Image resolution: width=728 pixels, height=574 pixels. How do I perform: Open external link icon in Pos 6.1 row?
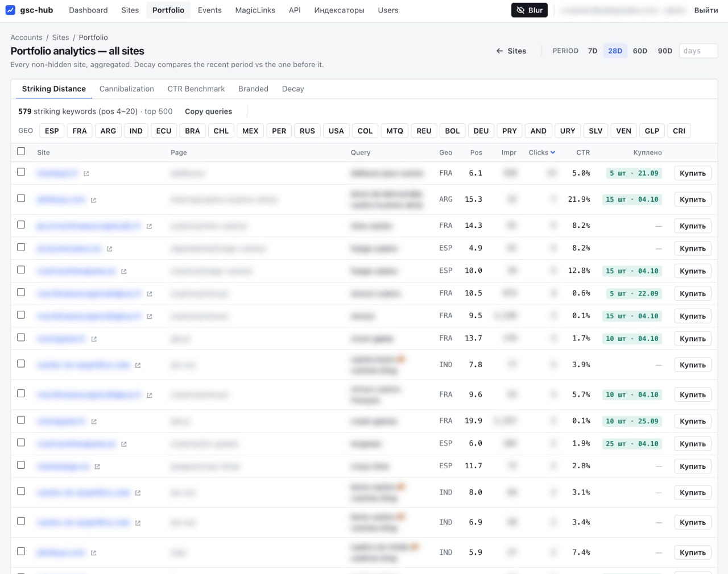click(x=86, y=174)
